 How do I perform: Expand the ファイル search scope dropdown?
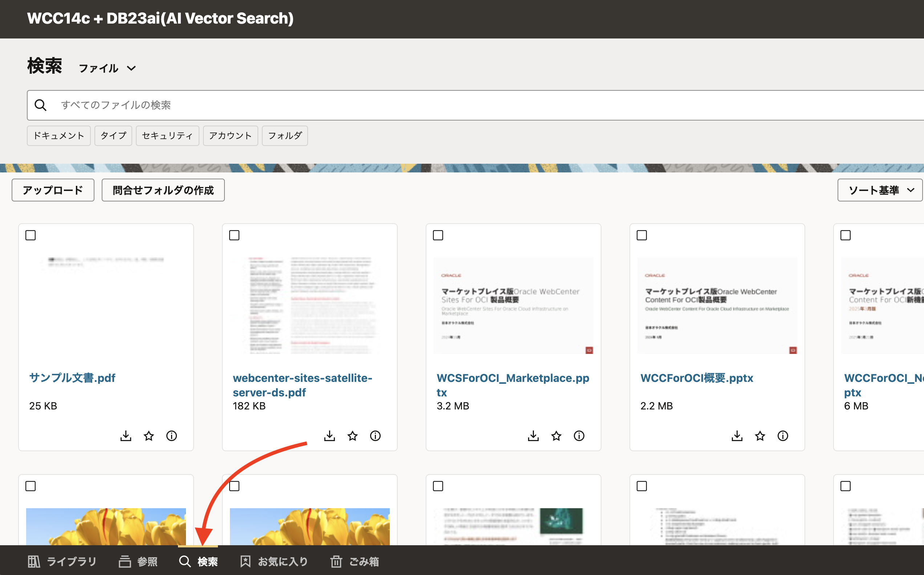[x=107, y=69]
